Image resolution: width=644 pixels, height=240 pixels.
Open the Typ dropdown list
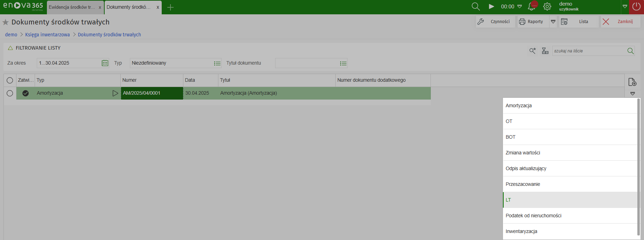217,63
